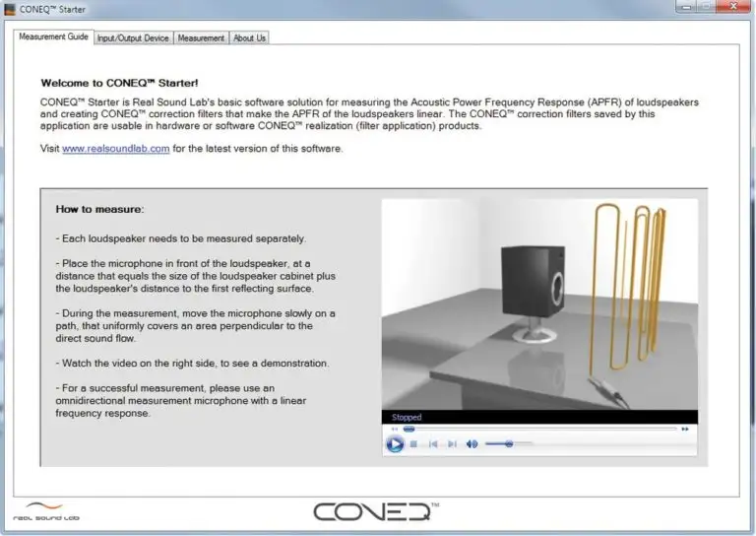Click the 'Stopped' video status text
The width and height of the screenshot is (756, 536).
[x=407, y=418]
